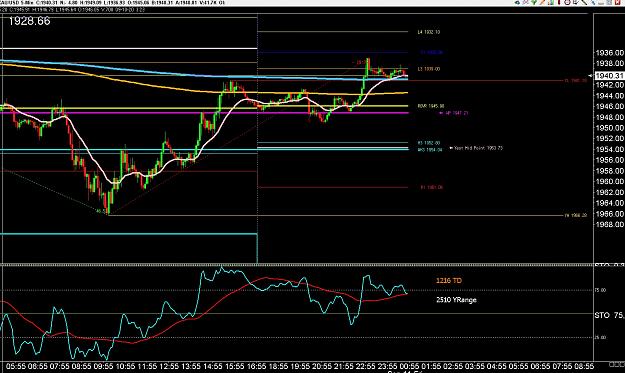Screen dimensions: 625x373
Task: Click the 25.00 stochastic level label
Action: coord(600,337)
